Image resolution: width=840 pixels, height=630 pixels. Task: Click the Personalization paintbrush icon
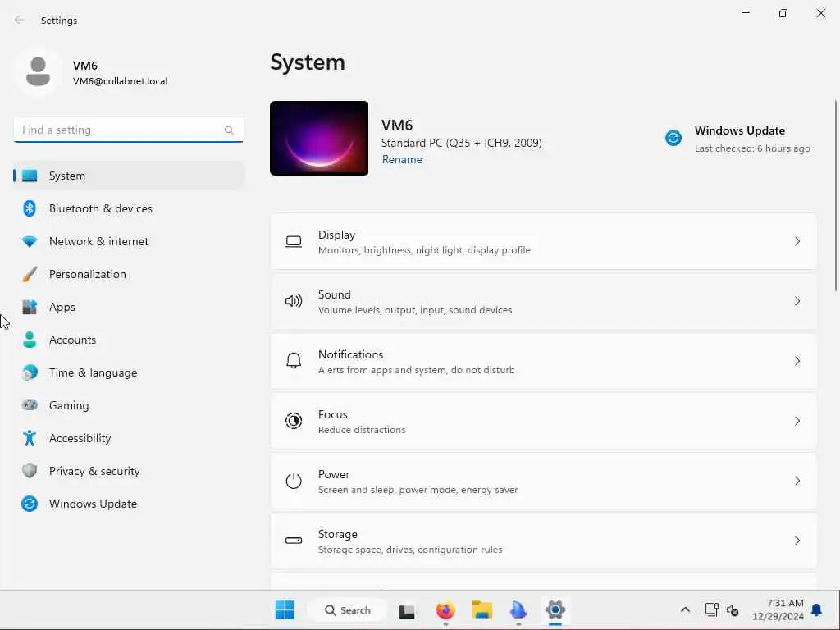[x=30, y=274]
